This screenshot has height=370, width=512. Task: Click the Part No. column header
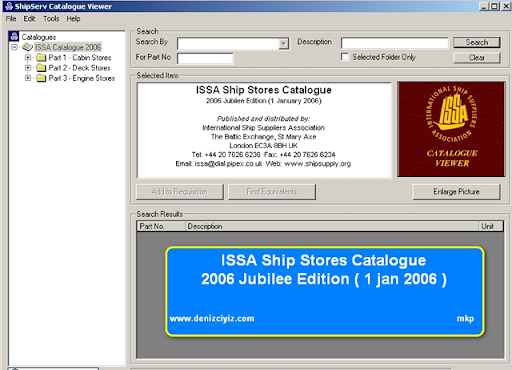pos(161,226)
